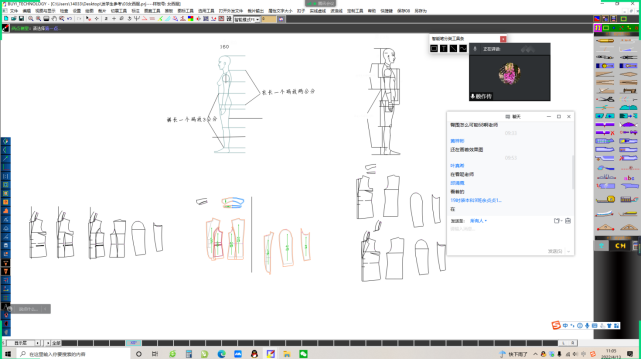Click the save disk icon in toolbar
The image size is (642, 360).
coord(21,19)
